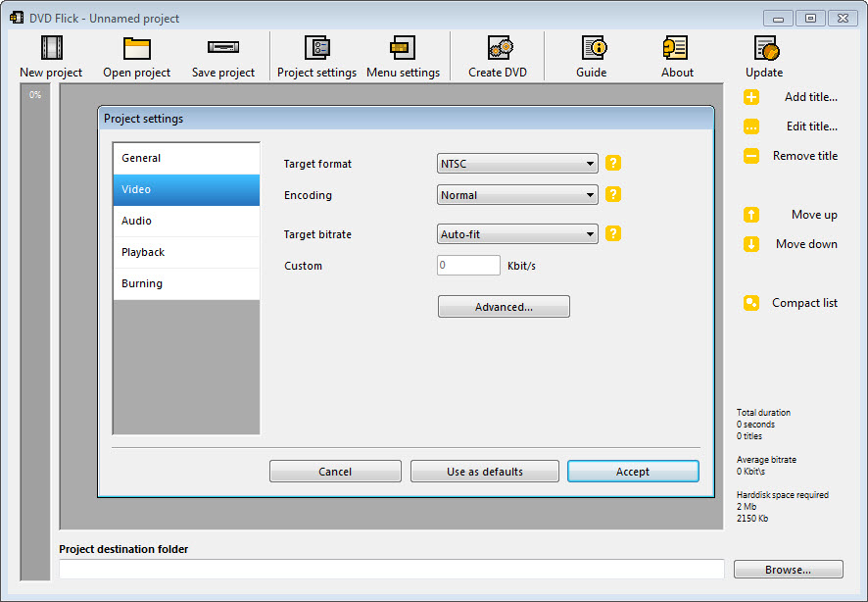Click the Edit title yellow icon
This screenshot has height=602, width=868.
click(x=751, y=126)
